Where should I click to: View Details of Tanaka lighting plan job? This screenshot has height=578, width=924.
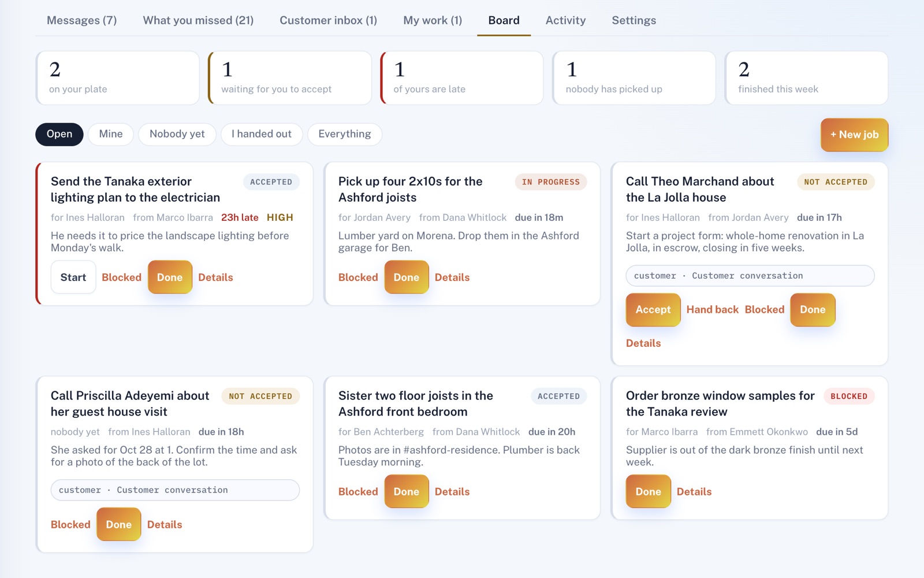pyautogui.click(x=215, y=277)
